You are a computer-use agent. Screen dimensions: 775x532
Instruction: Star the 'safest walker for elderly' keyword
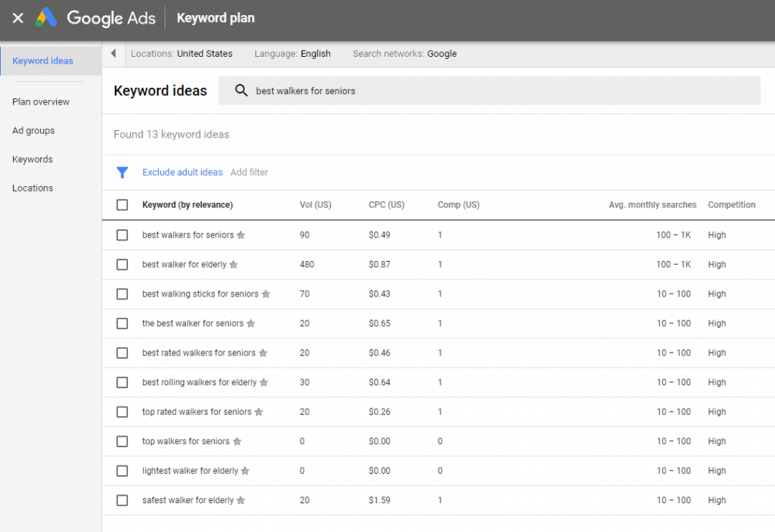pyautogui.click(x=241, y=501)
